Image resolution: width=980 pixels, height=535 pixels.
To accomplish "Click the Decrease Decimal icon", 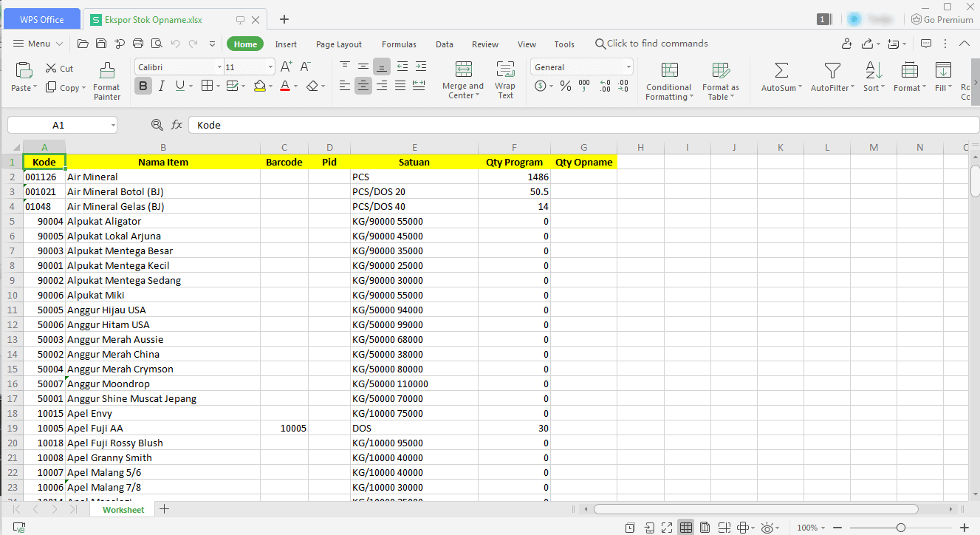I will (625, 86).
